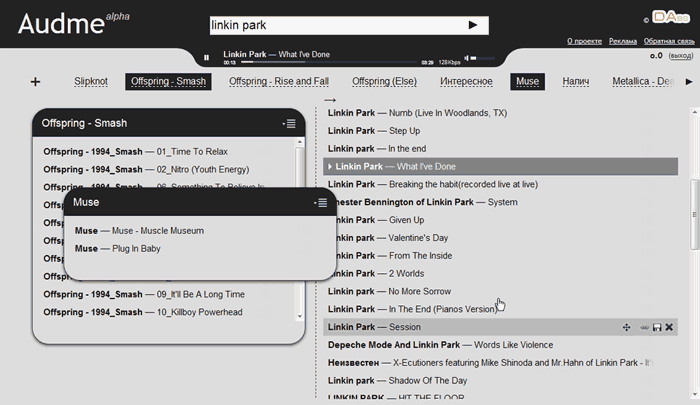The height and width of the screenshot is (405, 700).
Task: Click the search play arrow button
Action: coord(472,25)
